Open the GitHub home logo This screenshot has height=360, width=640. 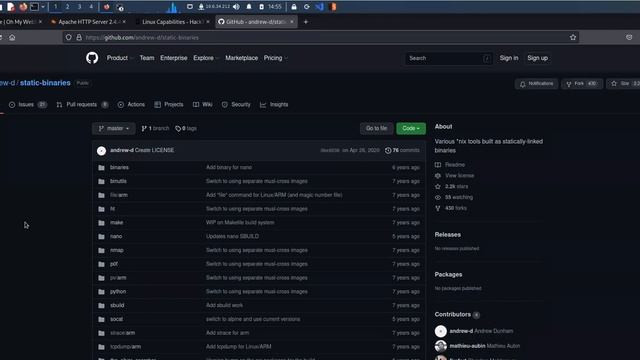tap(92, 58)
